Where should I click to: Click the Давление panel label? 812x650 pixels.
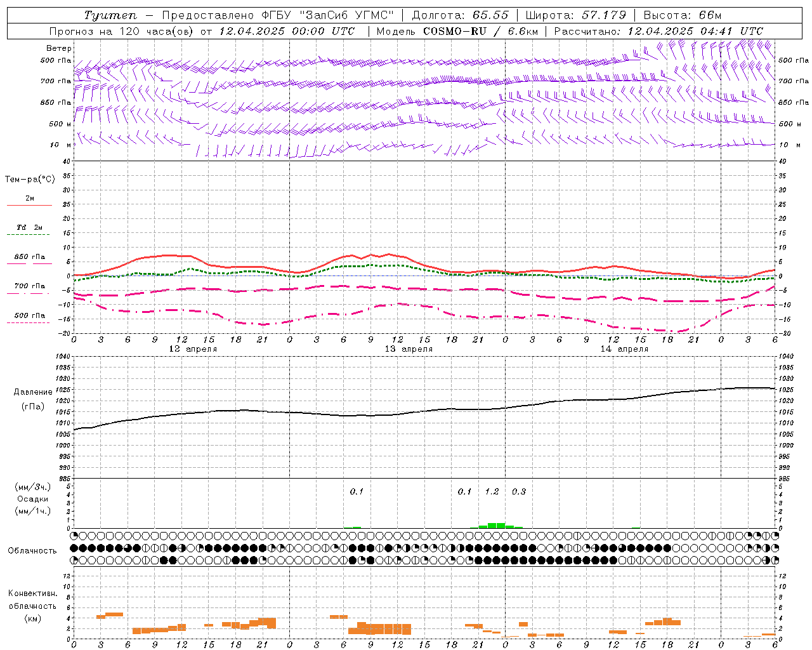click(x=33, y=392)
